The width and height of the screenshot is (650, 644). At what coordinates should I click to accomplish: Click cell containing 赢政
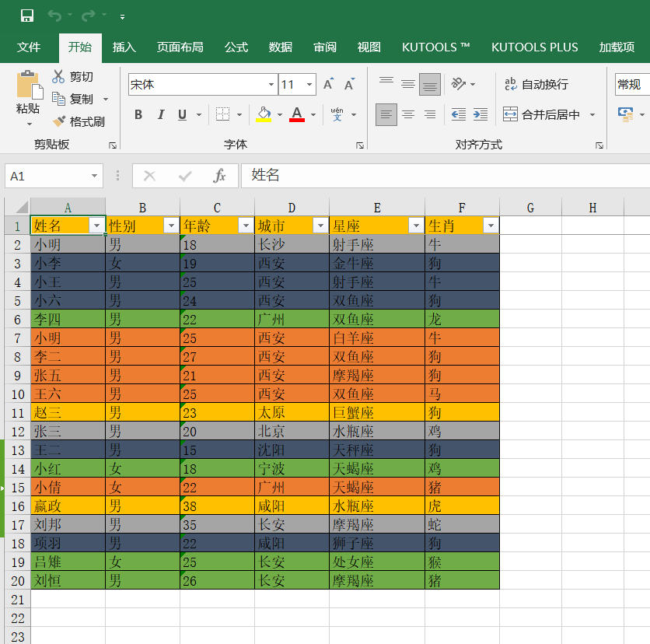point(68,506)
